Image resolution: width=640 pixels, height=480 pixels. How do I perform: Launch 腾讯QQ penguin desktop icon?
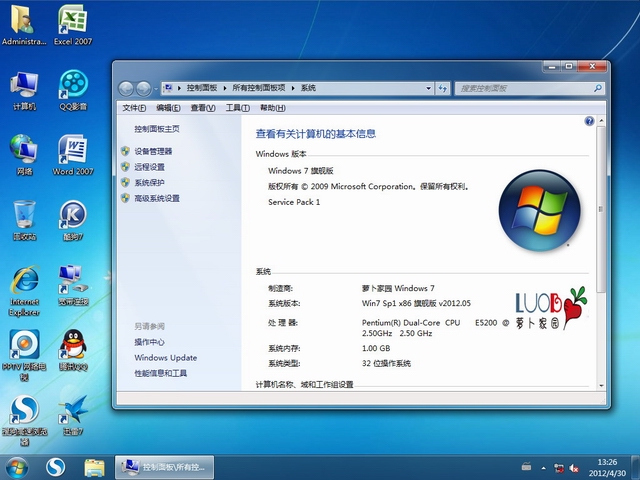pos(73,350)
